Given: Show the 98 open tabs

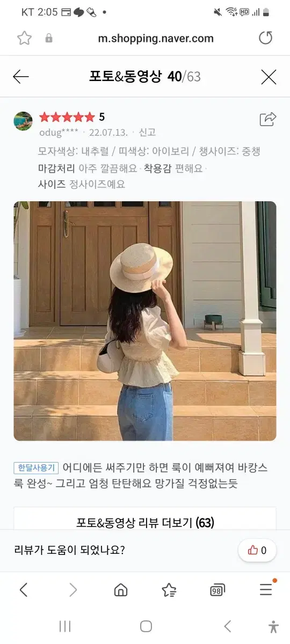Looking at the screenshot, I should [217, 590].
